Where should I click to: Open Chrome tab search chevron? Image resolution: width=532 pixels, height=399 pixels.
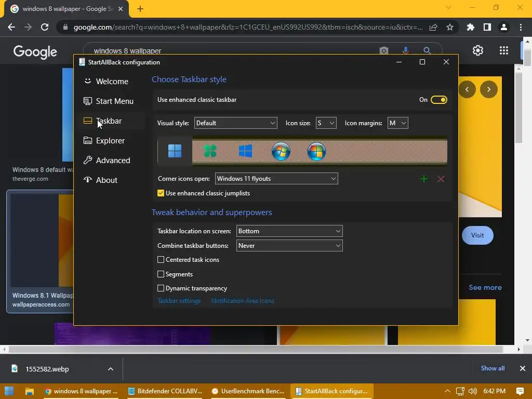pos(448,7)
